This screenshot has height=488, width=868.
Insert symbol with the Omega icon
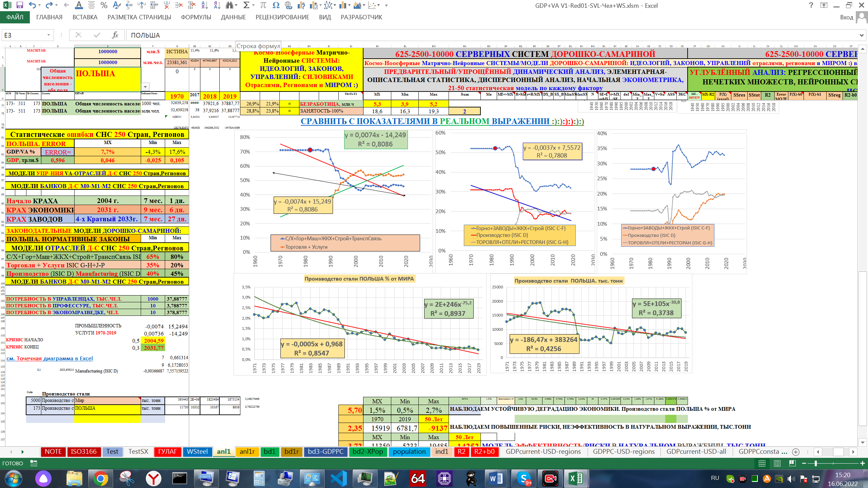[x=276, y=5]
